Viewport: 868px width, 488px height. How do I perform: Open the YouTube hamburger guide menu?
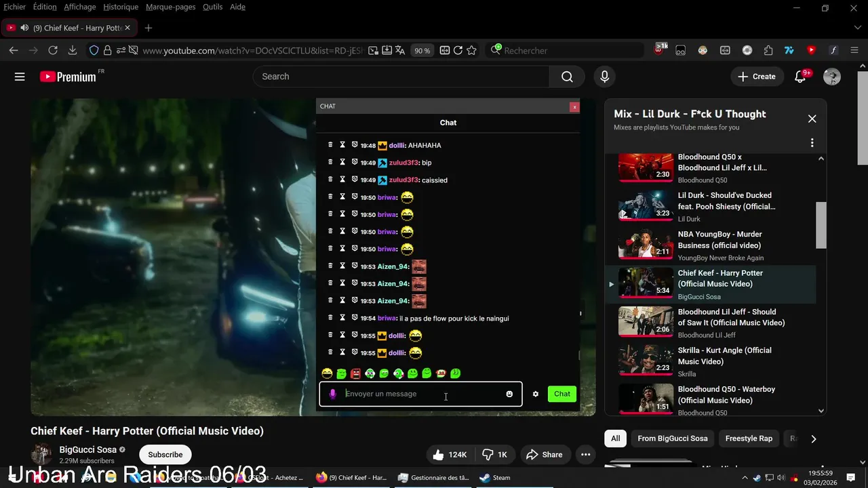(20, 77)
